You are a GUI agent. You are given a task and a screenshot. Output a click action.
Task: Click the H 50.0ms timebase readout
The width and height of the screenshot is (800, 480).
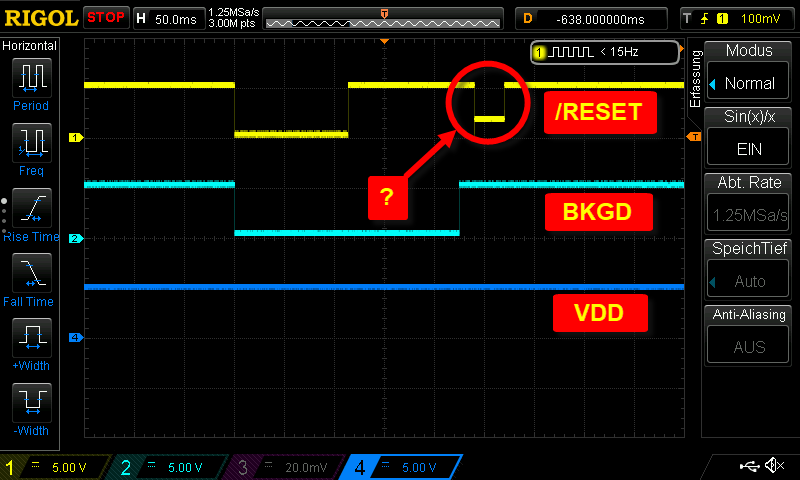click(169, 19)
